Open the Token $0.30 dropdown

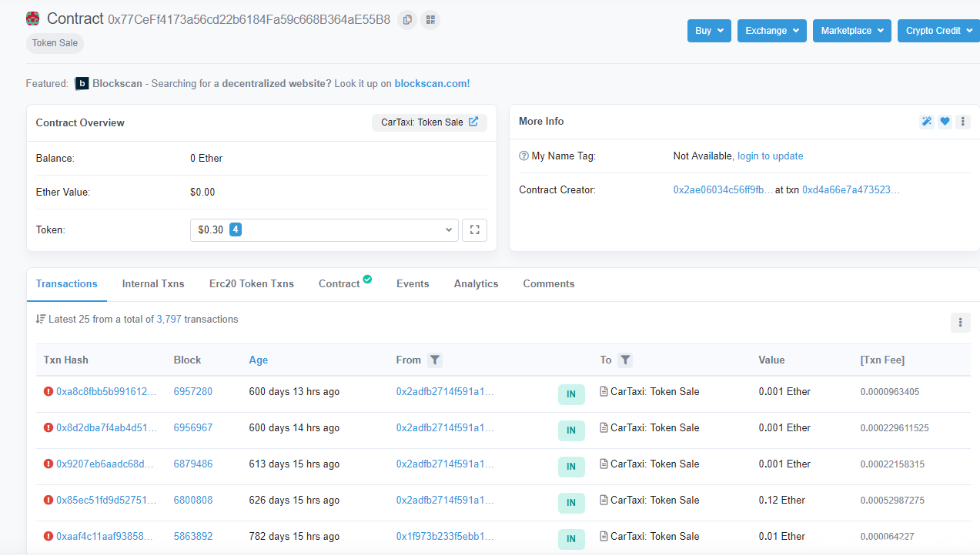(324, 229)
